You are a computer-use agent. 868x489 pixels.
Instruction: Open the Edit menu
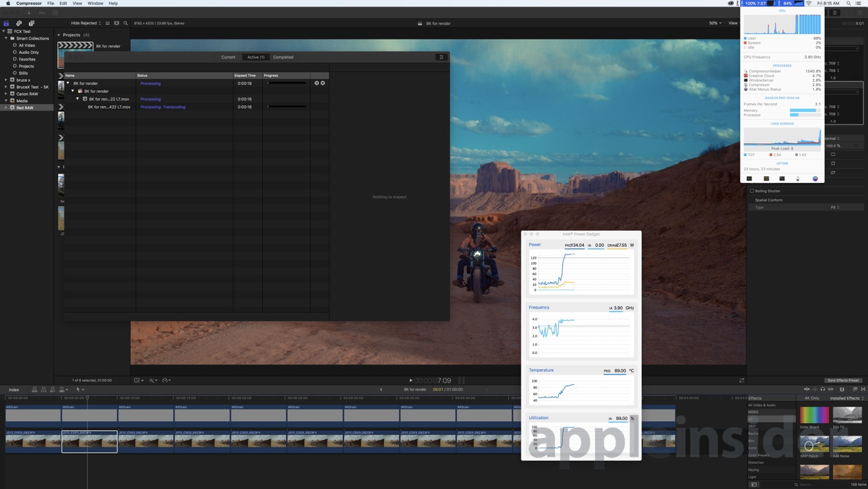(x=63, y=3)
